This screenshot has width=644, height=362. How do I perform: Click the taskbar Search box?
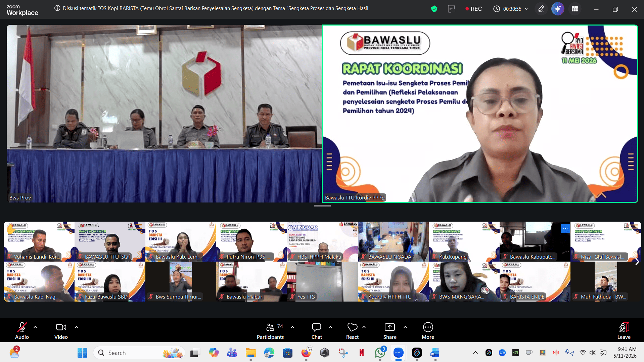pos(139,353)
